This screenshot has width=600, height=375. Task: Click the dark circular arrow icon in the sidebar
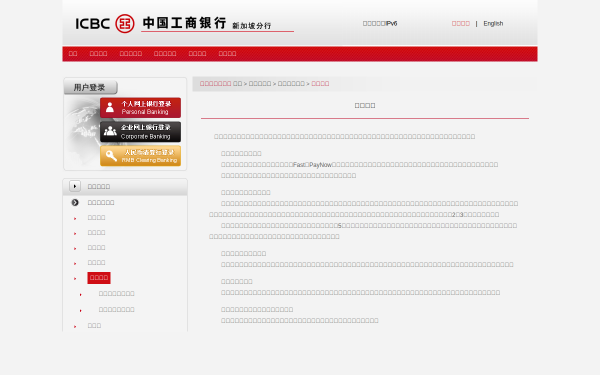point(75,202)
